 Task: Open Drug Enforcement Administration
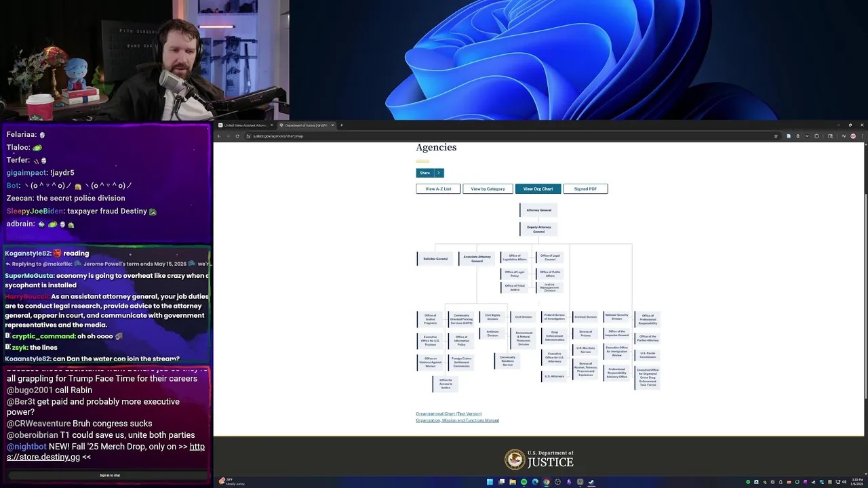[x=554, y=335]
